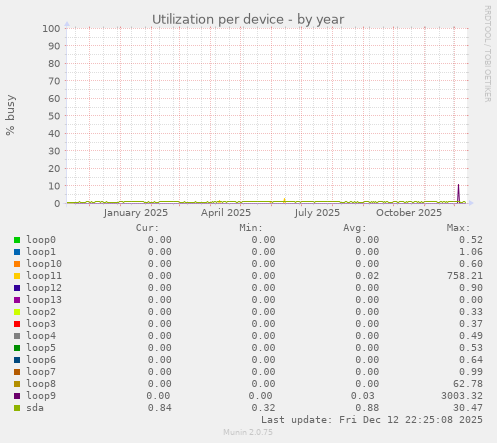Click the Min: column header
This screenshot has height=443, width=497.
[251, 228]
